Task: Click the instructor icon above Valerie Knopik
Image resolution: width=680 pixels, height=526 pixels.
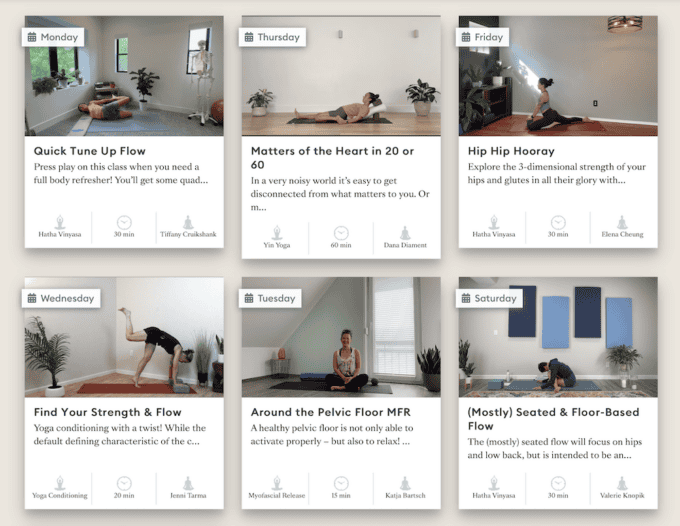Action: pyautogui.click(x=622, y=484)
